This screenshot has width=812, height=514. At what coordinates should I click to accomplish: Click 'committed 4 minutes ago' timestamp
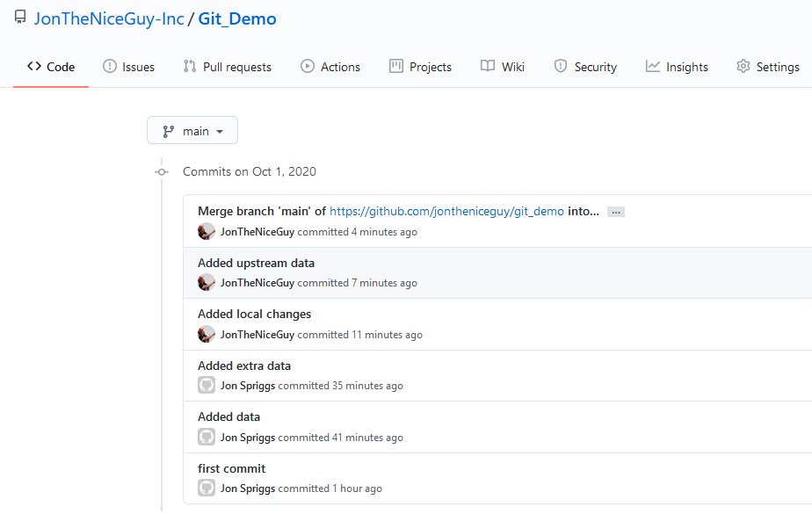coord(358,232)
